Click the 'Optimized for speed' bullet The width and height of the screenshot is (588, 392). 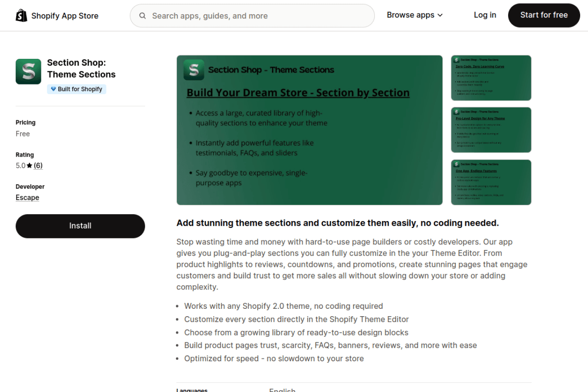[x=274, y=358]
